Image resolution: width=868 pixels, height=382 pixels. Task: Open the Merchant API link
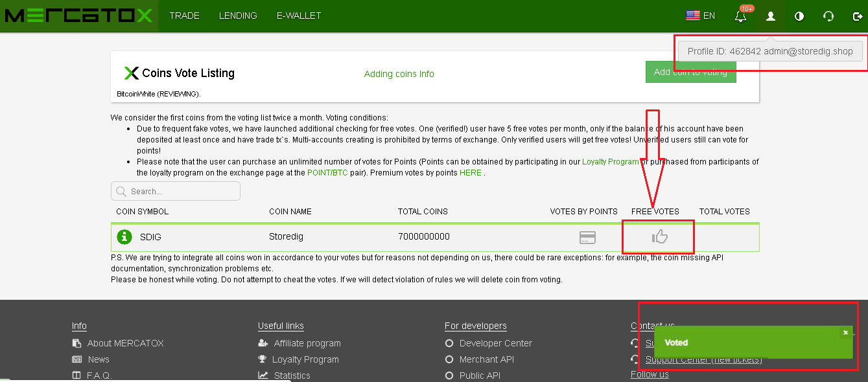tap(487, 359)
